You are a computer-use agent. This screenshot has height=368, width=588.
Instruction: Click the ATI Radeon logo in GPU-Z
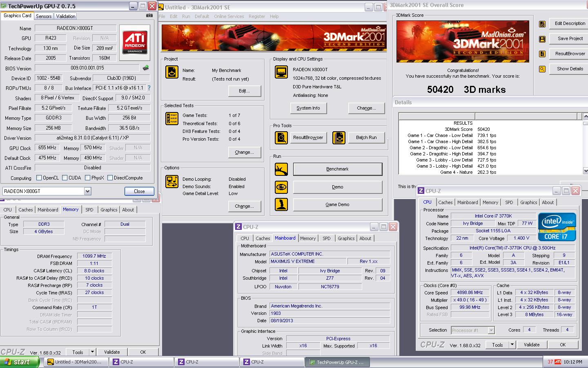pos(135,43)
